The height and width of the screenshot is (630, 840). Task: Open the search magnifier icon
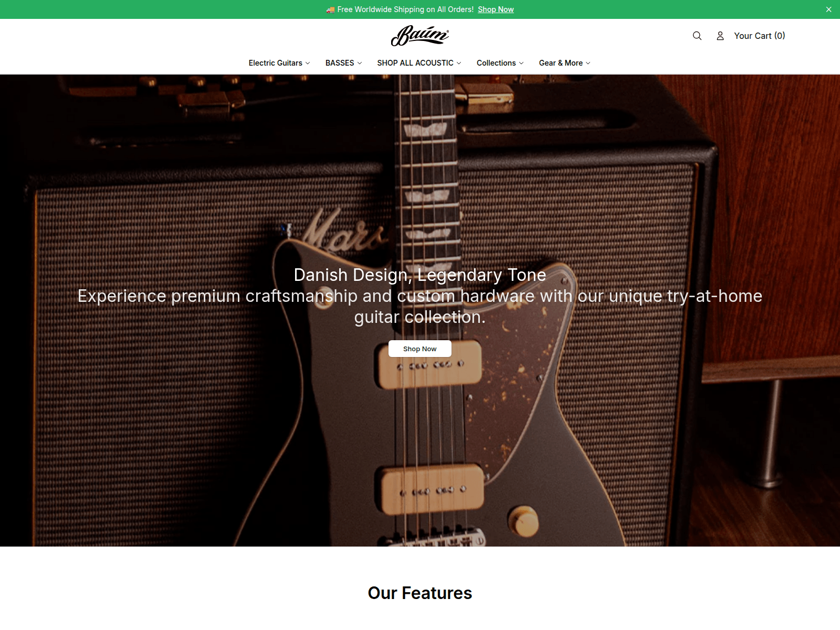click(x=697, y=36)
